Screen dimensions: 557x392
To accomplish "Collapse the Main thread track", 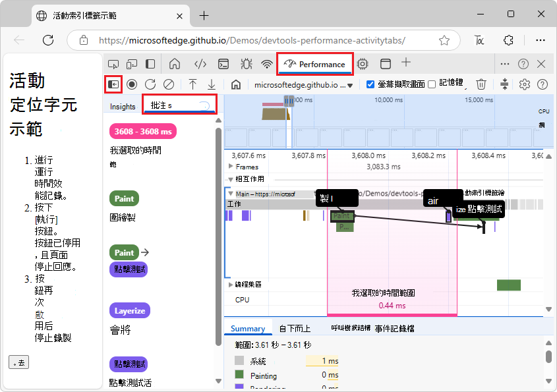I will 231,194.
